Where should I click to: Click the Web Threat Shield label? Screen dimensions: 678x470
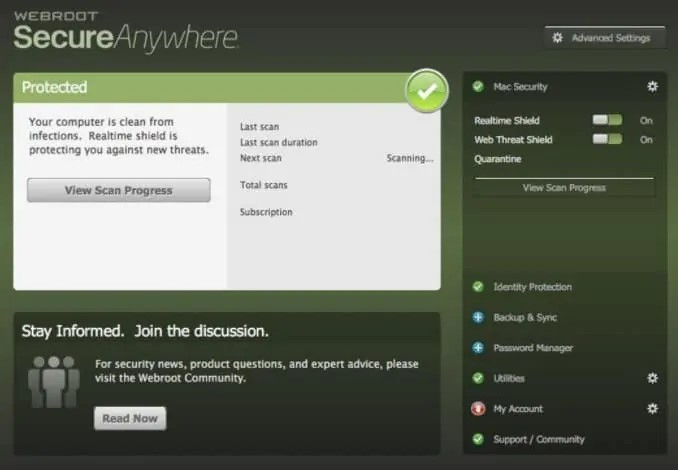tap(513, 140)
